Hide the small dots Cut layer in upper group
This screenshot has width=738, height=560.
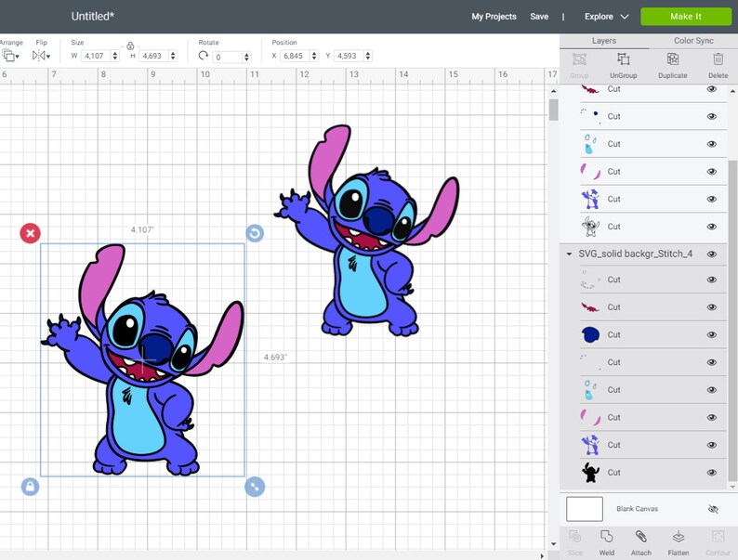(x=712, y=116)
